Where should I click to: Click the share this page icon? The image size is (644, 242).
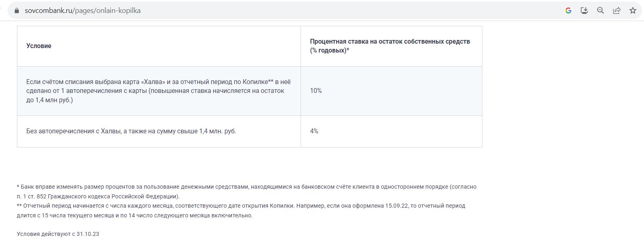click(x=617, y=11)
